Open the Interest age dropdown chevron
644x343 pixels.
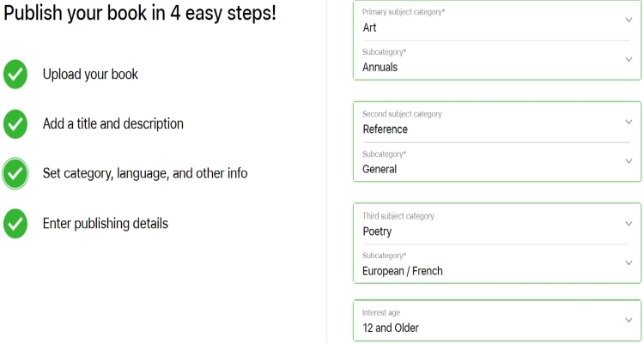click(x=629, y=320)
